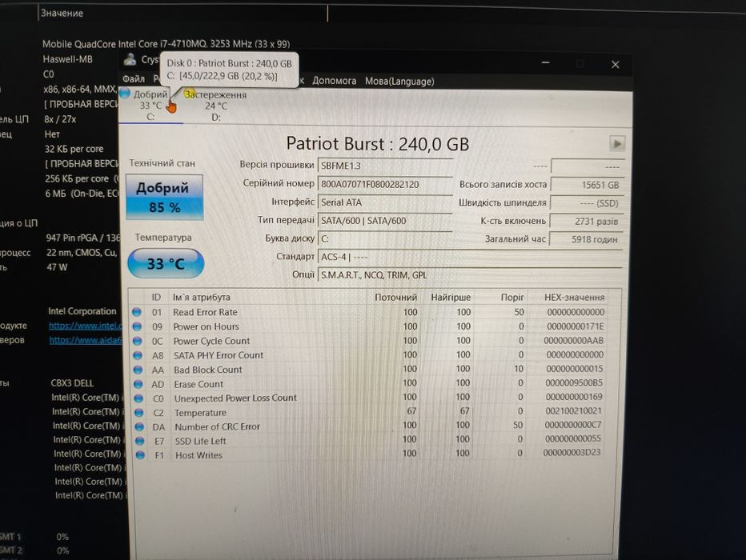The image size is (746, 560).
Task: Select the Unexpected Power Loss Count name
Action: (x=235, y=398)
